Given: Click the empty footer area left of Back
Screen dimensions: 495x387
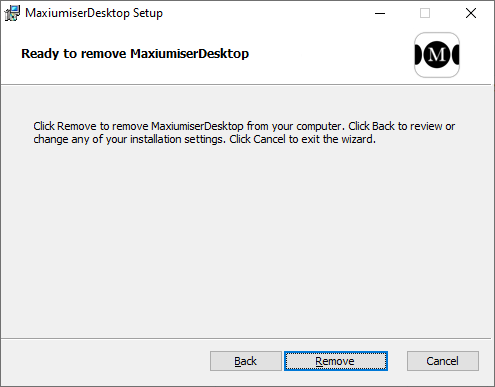Looking at the screenshot, I should 105,361.
